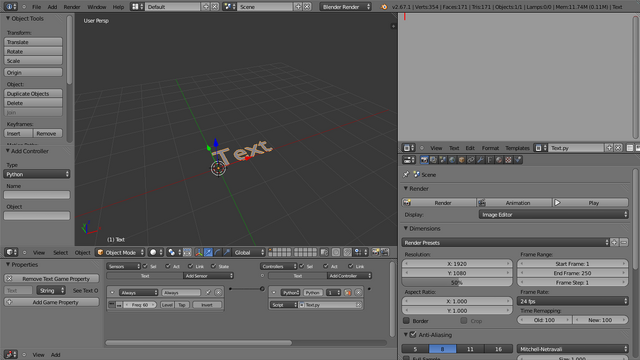Click the pin icon beside Scene
The width and height of the screenshot is (640, 360).
tap(406, 174)
